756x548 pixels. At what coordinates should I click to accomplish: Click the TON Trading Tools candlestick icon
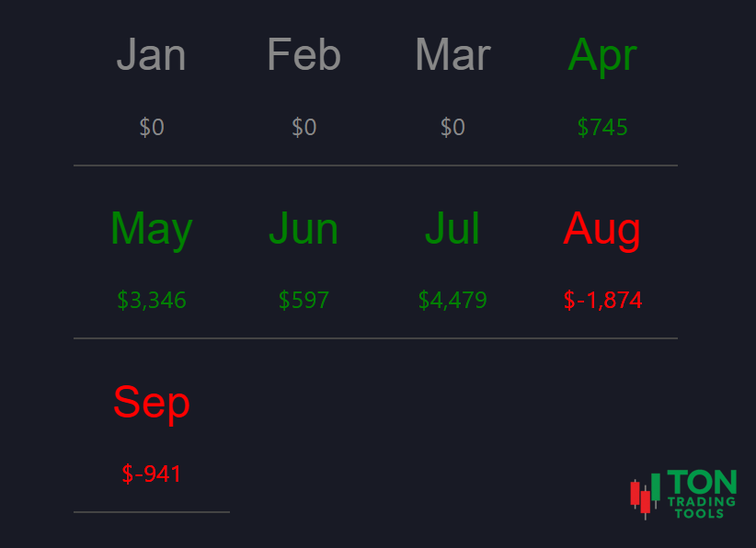coord(645,495)
